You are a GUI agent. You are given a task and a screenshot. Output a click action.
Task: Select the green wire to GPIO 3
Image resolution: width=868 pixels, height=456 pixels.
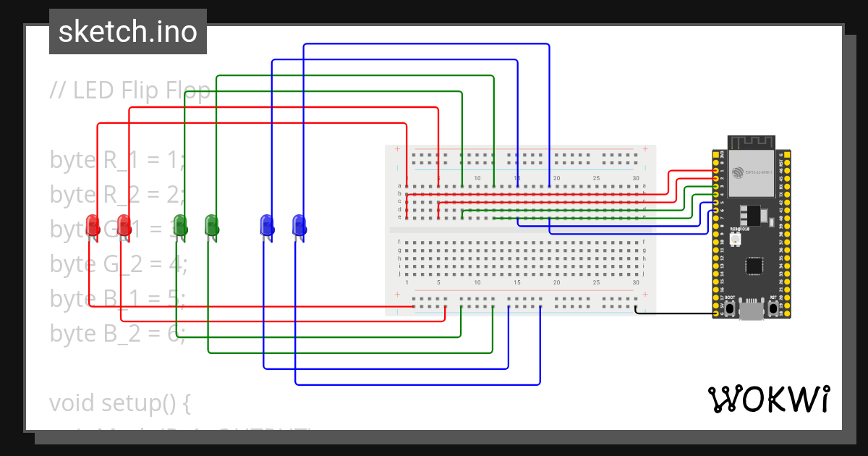coord(698,186)
